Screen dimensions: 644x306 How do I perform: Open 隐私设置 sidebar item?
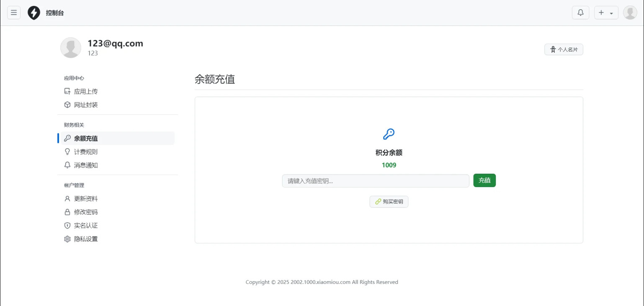tap(85, 239)
